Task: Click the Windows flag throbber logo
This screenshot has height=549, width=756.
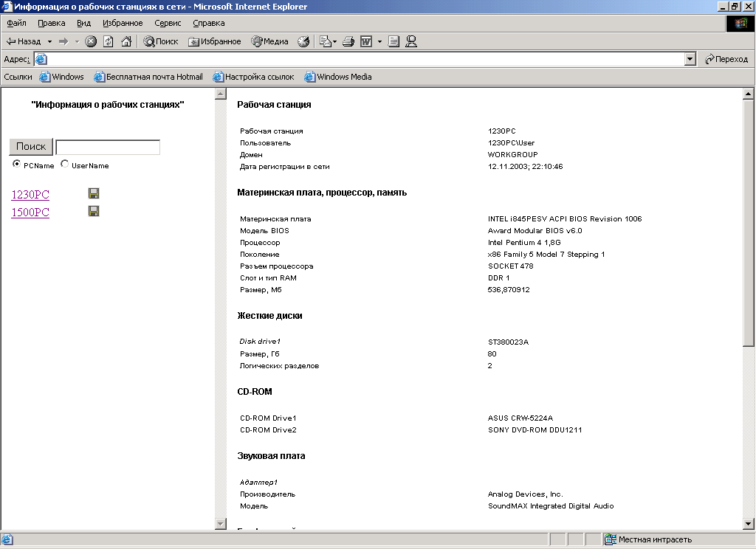Action: (x=740, y=23)
